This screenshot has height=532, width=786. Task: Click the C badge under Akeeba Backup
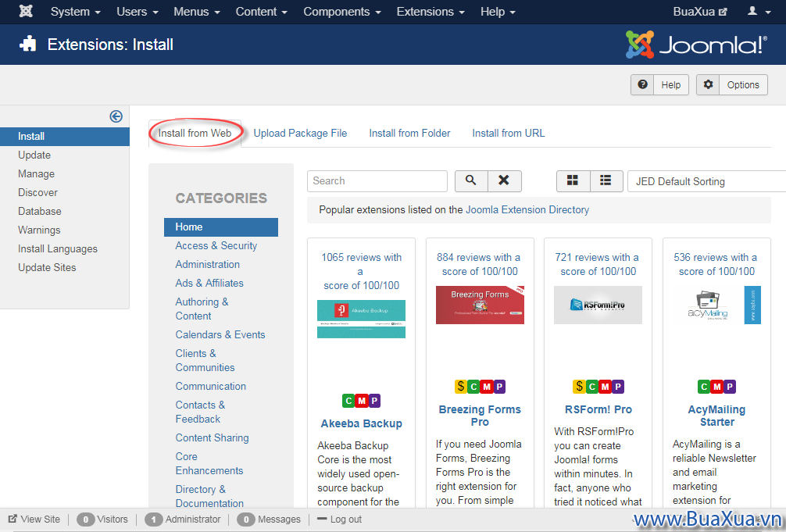348,401
